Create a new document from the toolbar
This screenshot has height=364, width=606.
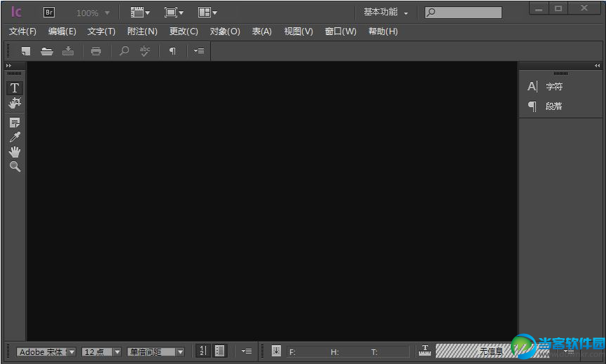click(x=25, y=51)
